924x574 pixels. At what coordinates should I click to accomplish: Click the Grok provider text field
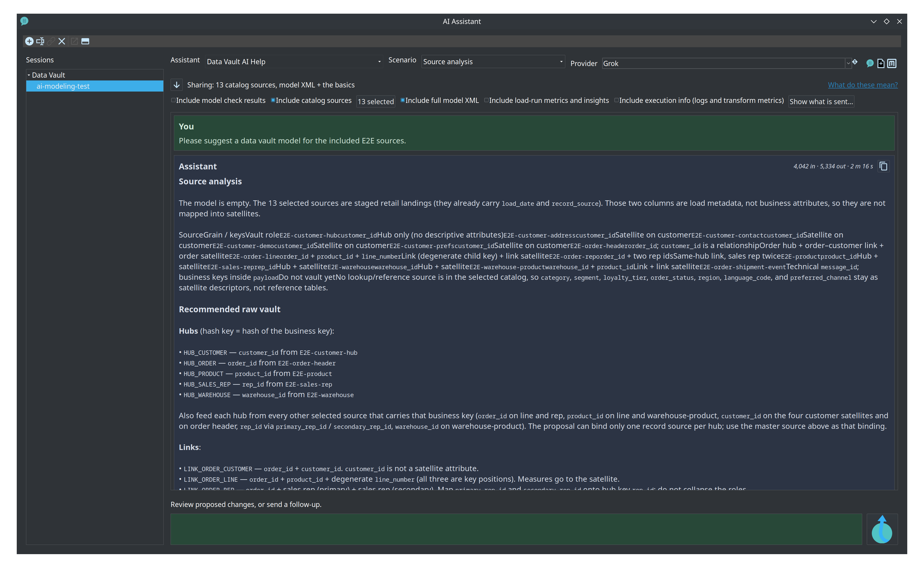723,63
